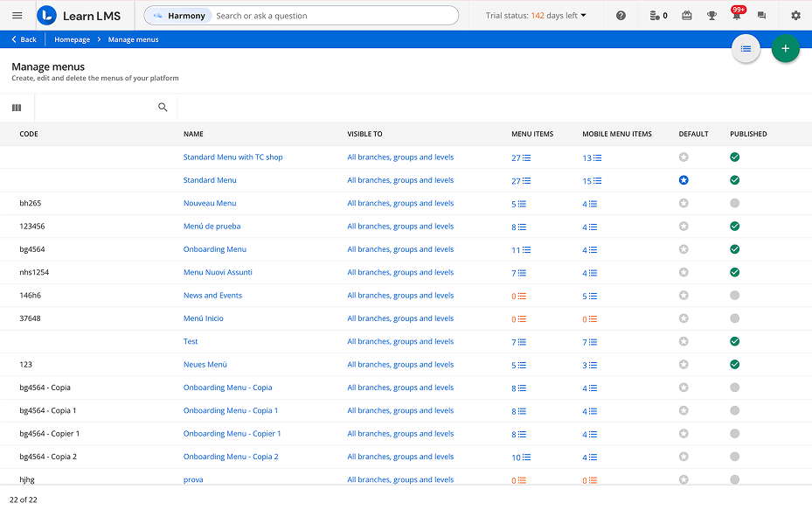
Task: Click the PUBLISHED column header
Action: coord(748,134)
